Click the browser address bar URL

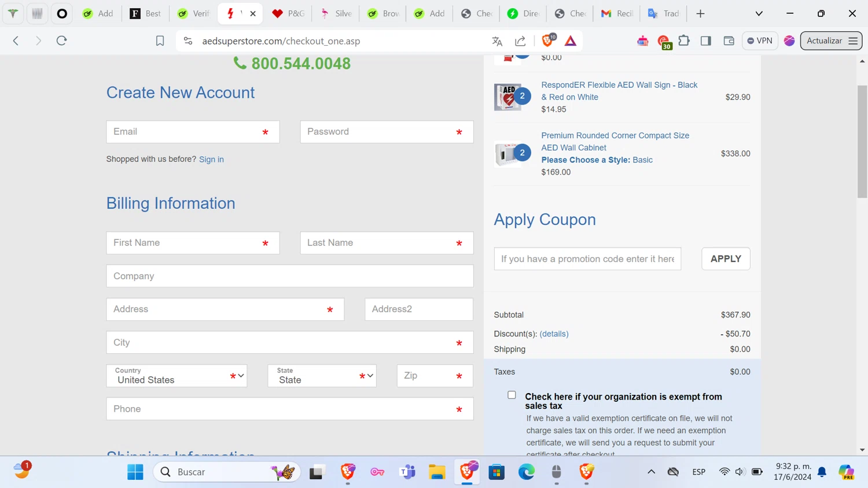281,41
